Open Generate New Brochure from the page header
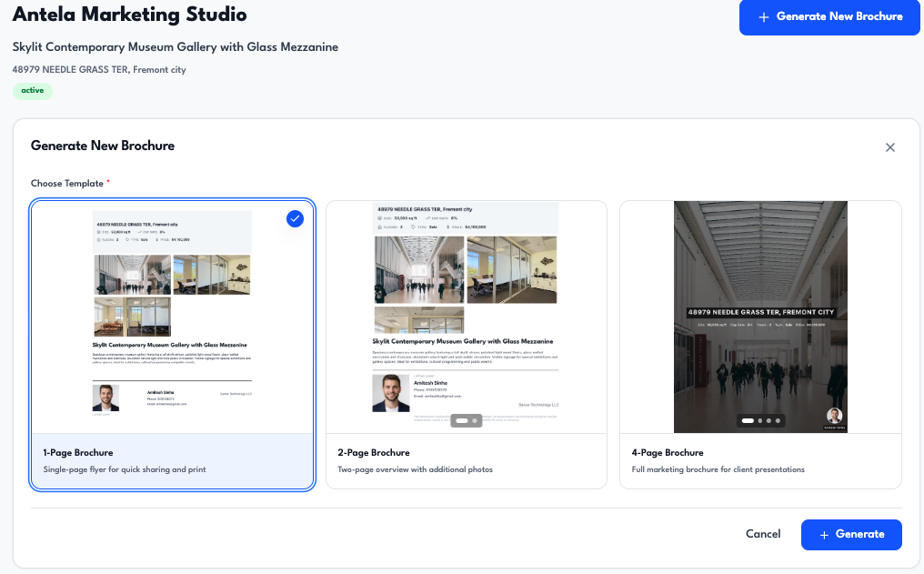The image size is (924, 574). [x=829, y=17]
